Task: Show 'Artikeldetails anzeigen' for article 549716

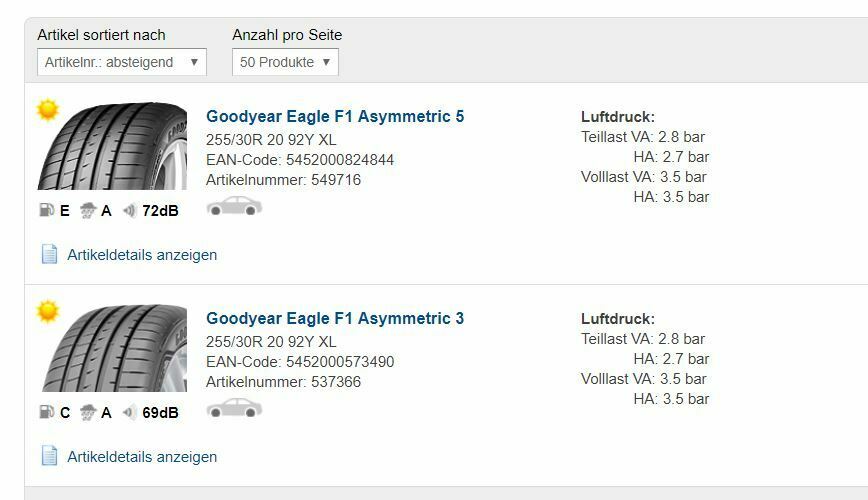Action: 142,254
